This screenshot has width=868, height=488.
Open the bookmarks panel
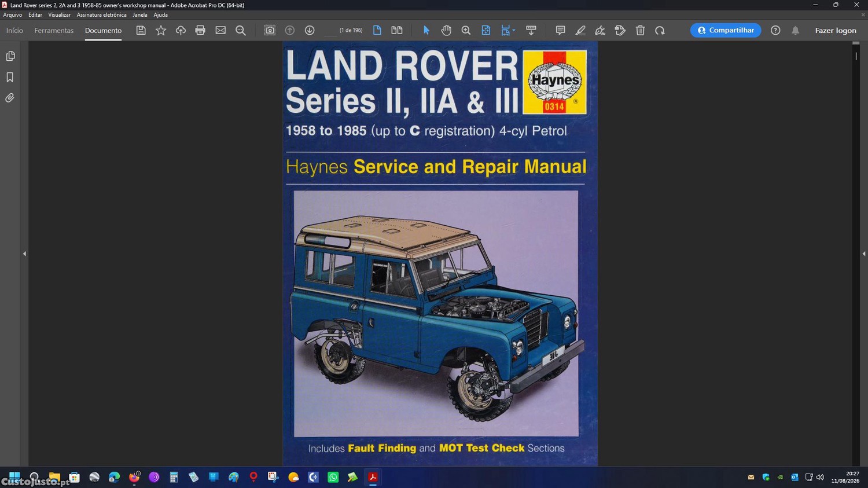[x=10, y=77]
